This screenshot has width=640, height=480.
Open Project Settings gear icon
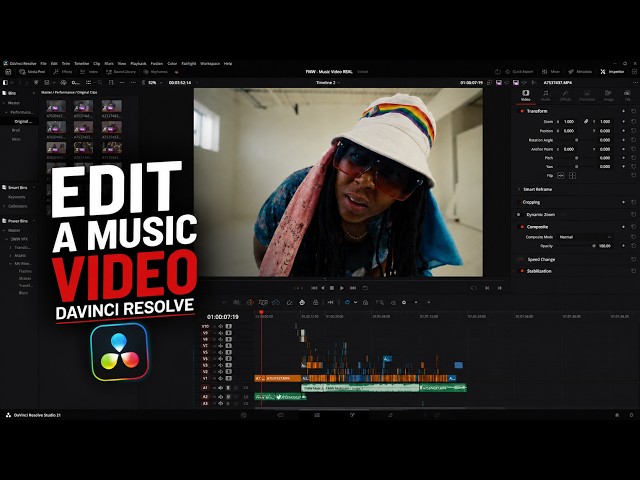[631, 415]
